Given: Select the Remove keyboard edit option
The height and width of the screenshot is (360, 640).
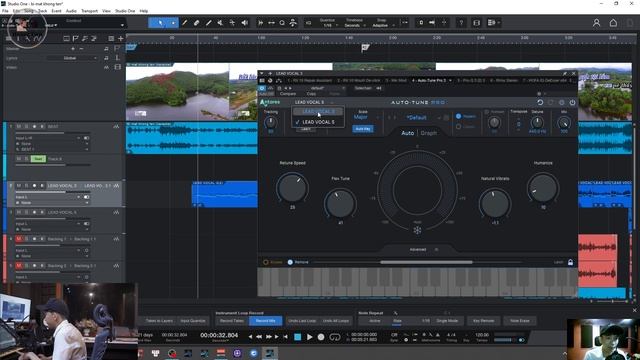Looking at the screenshot, I should 290,262.
